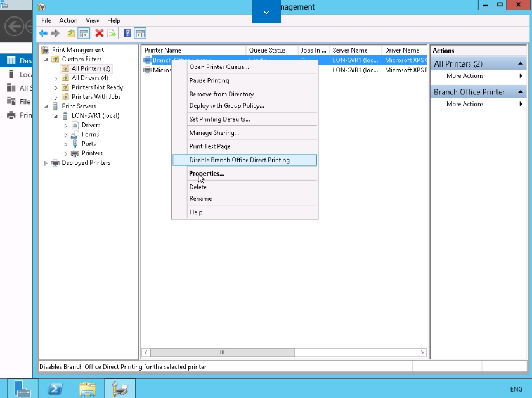This screenshot has height=398, width=532.
Task: Select Rename in the context menu
Action: pos(245,198)
